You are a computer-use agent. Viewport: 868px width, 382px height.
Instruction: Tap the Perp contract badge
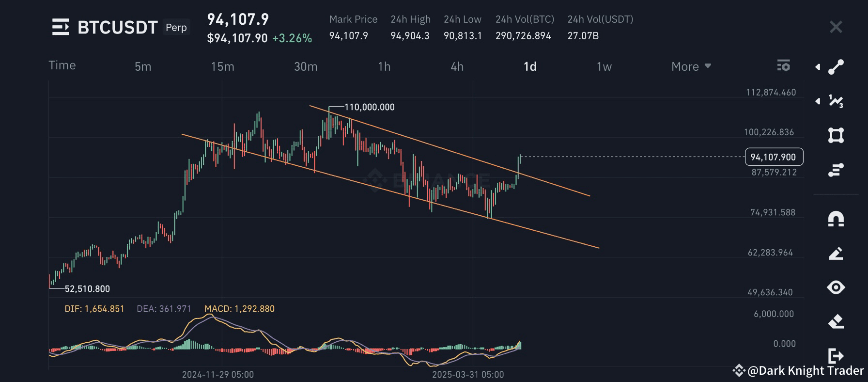tap(176, 27)
